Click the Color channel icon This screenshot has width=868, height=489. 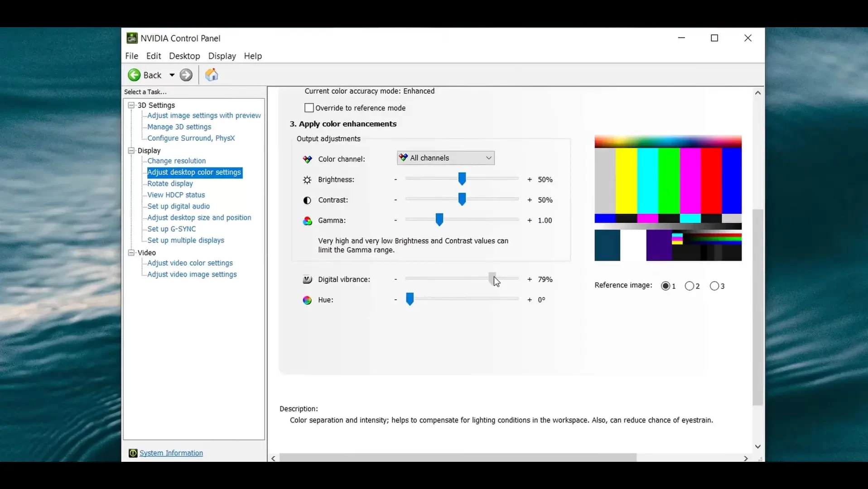pyautogui.click(x=308, y=159)
